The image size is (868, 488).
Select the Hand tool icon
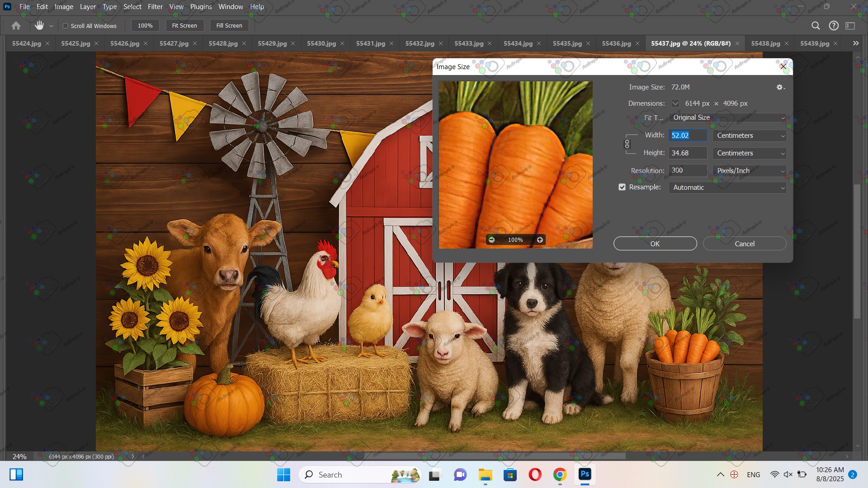[39, 26]
